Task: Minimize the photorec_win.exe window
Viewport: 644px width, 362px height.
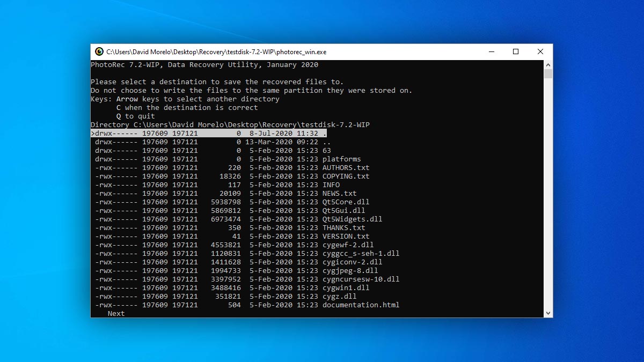Action: (492, 52)
